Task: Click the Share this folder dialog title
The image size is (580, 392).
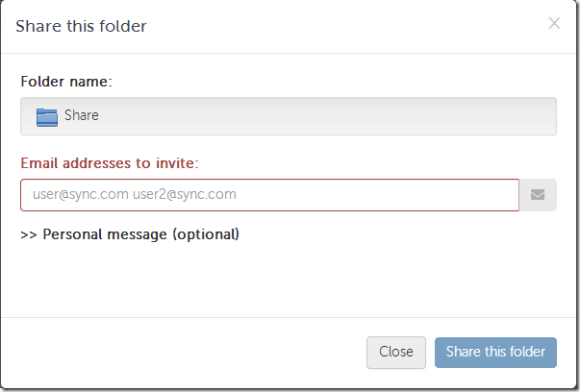Action: click(82, 26)
